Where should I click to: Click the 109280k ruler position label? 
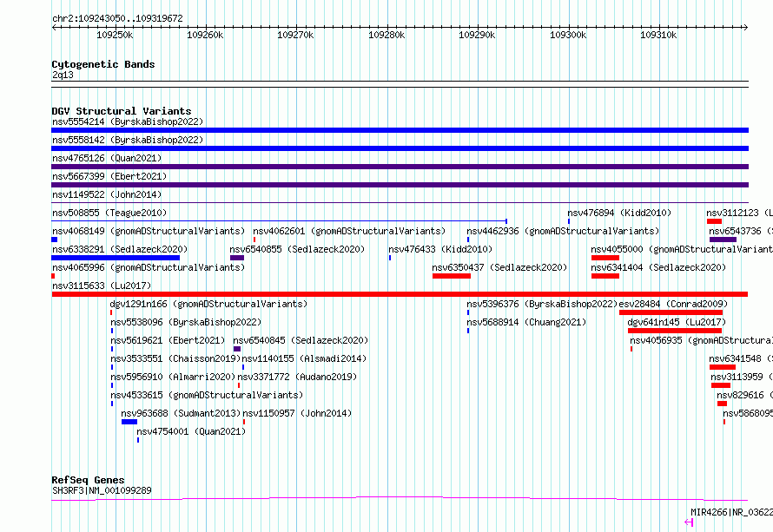(386, 35)
